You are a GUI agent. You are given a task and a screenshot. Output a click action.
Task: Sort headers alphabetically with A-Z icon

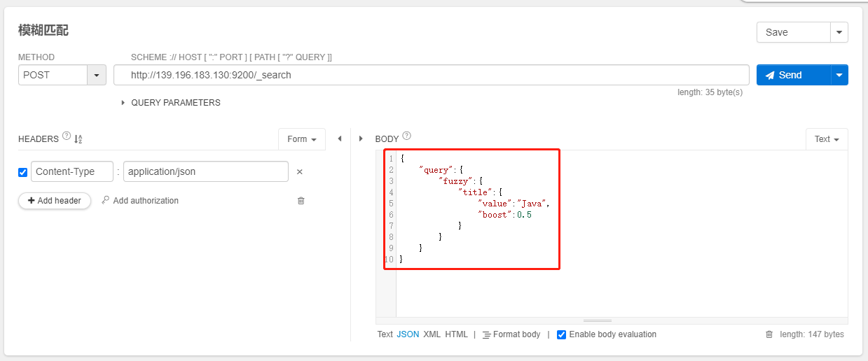78,139
